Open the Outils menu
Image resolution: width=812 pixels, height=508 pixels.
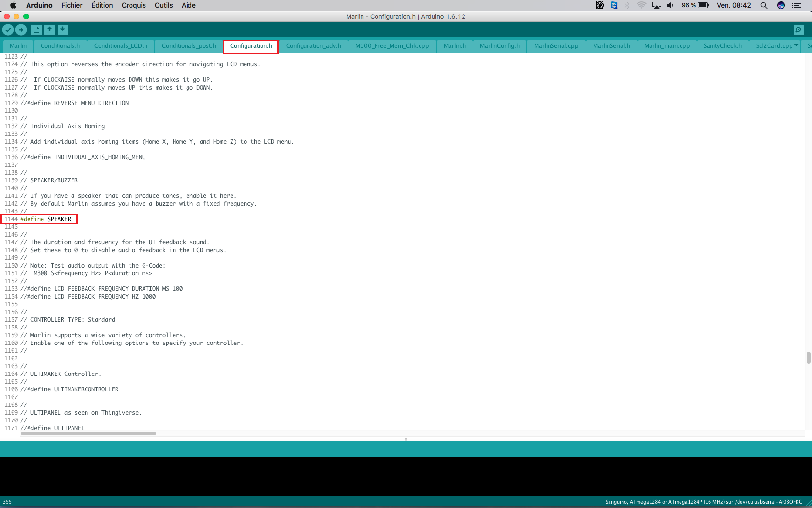[x=164, y=5]
